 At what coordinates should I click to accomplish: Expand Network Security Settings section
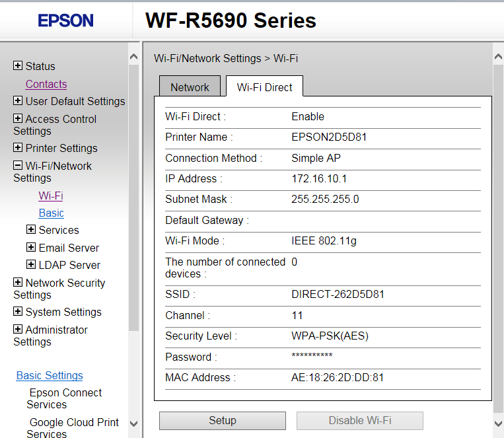click(x=18, y=283)
